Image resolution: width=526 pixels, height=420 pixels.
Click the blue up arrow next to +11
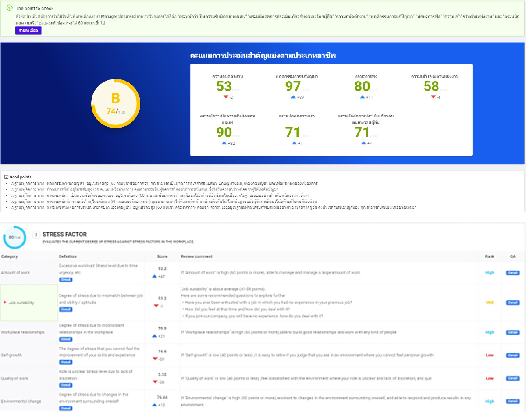pyautogui.click(x=363, y=97)
